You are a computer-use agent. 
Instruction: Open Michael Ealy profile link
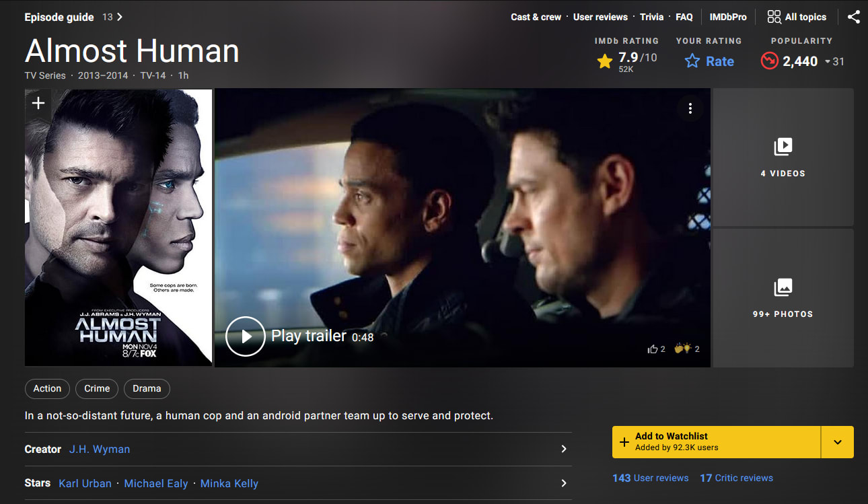point(156,483)
